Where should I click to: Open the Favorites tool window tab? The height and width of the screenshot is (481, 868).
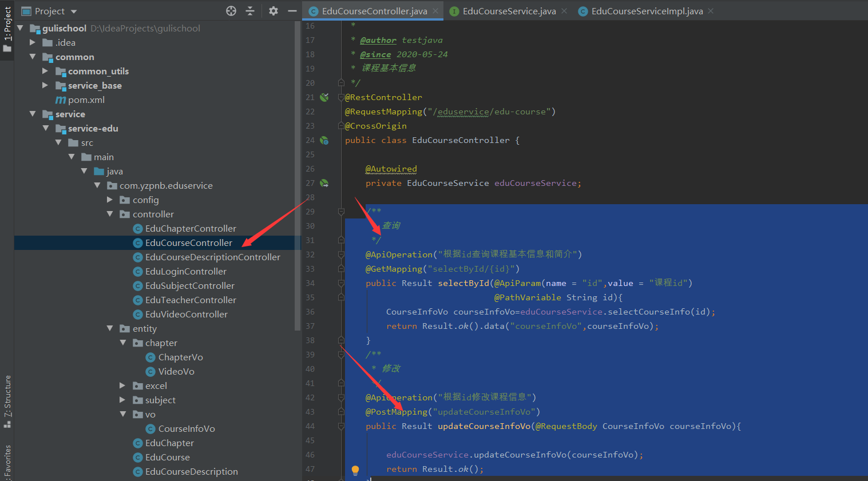[x=7, y=462]
